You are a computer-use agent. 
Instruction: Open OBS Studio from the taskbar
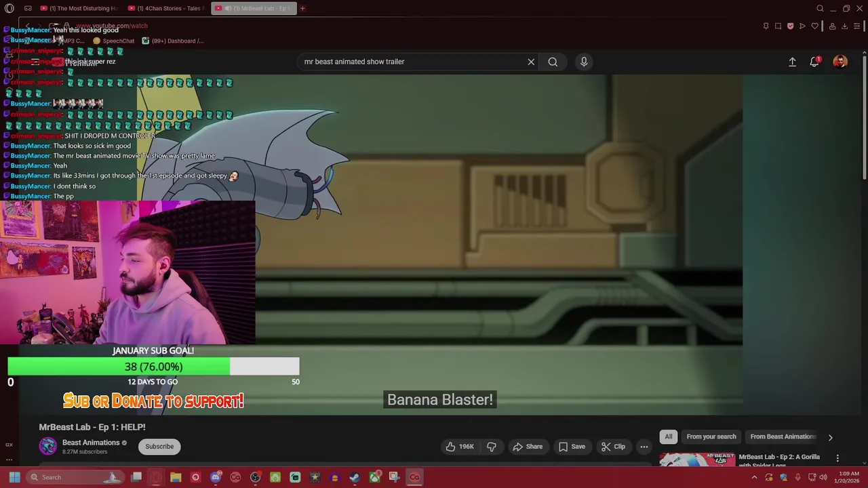(255, 477)
